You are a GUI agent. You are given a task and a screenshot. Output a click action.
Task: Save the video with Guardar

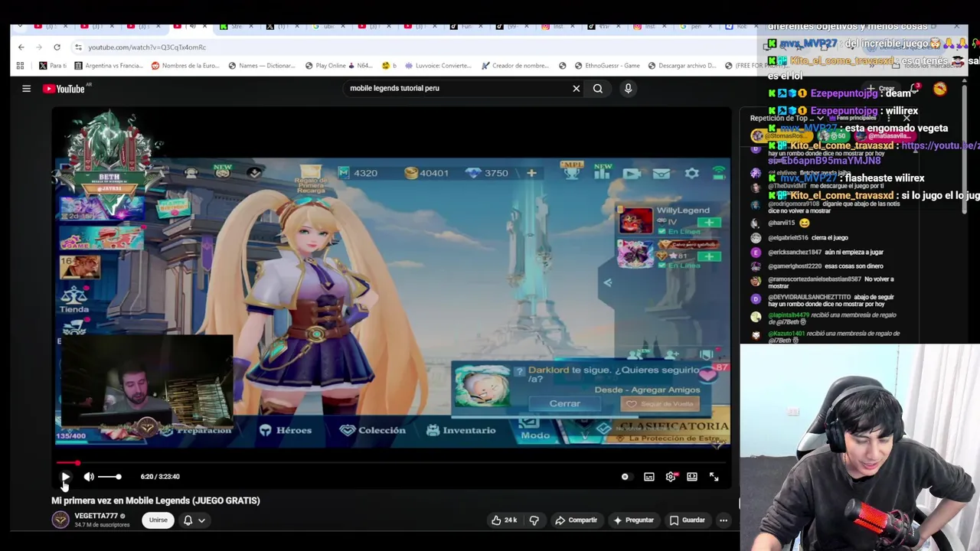coord(687,520)
